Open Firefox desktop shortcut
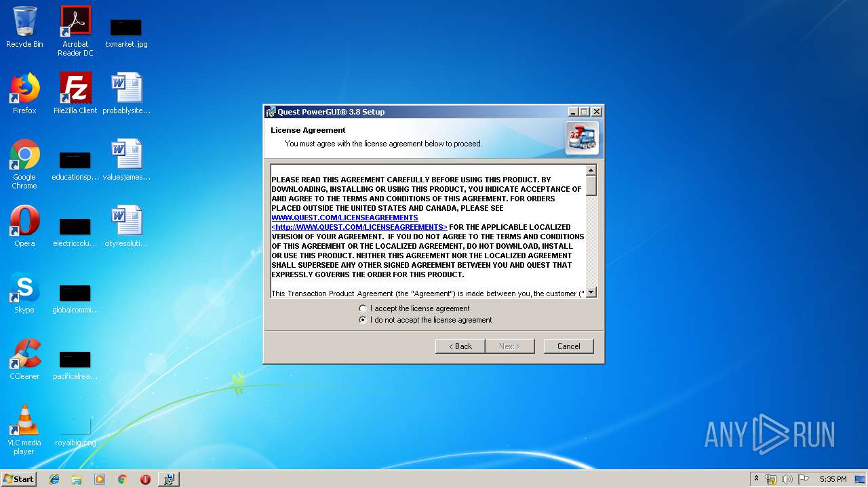The width and height of the screenshot is (868, 488). click(x=24, y=94)
